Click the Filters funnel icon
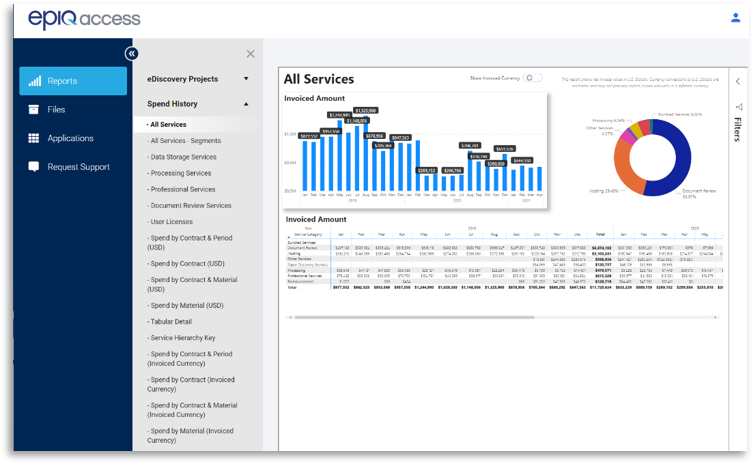 click(739, 107)
